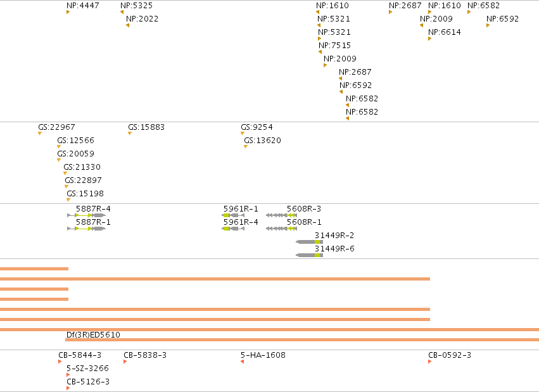The height and width of the screenshot is (392, 539).
Task: Click the 5887R-4 gene model glyph
Action: pos(87,215)
